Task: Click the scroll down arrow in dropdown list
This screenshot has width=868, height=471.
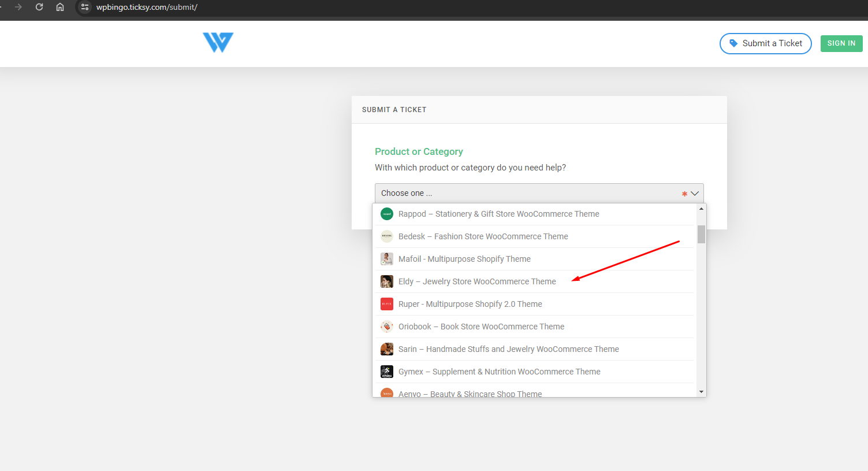Action: 701,392
